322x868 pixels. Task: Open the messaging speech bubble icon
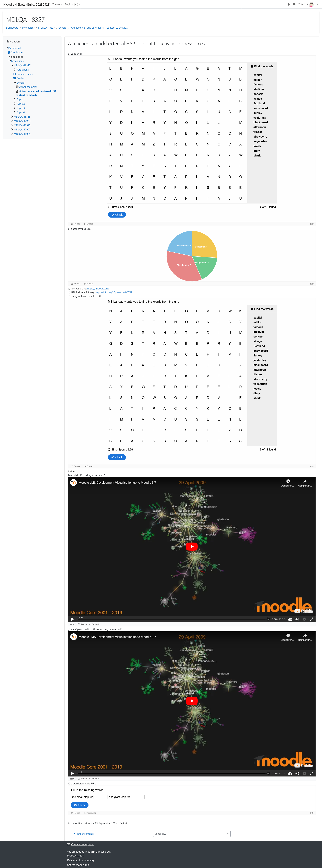point(294,4)
